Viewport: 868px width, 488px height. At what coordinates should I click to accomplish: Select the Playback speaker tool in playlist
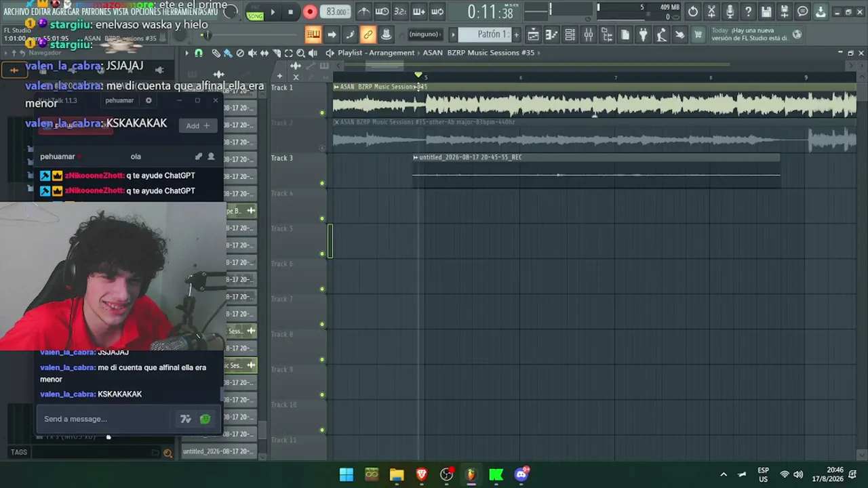(313, 53)
